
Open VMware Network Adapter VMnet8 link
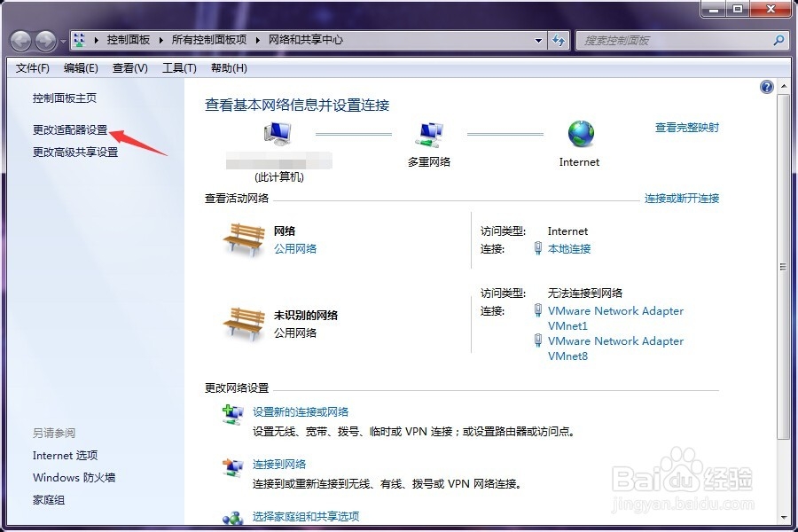615,340
